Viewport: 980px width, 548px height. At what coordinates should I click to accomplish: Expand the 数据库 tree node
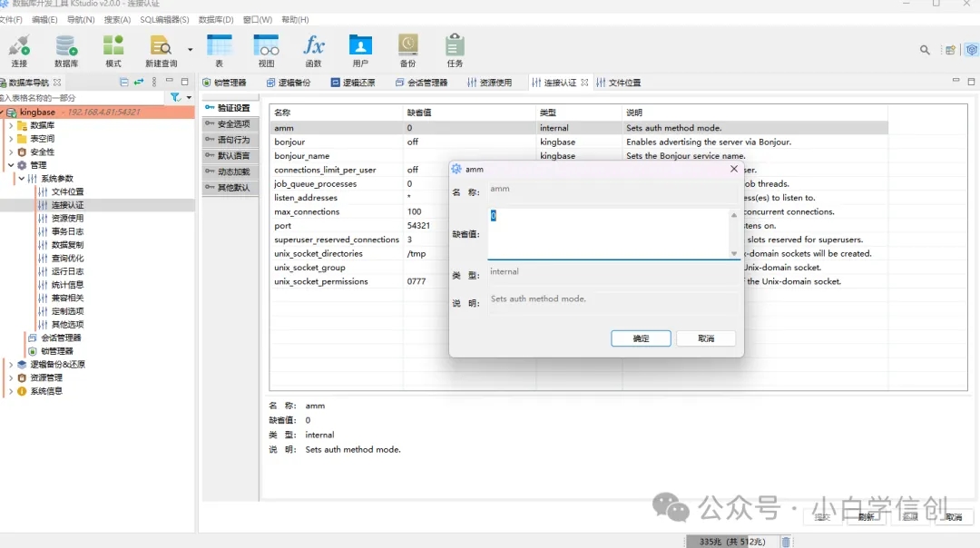pos(11,125)
